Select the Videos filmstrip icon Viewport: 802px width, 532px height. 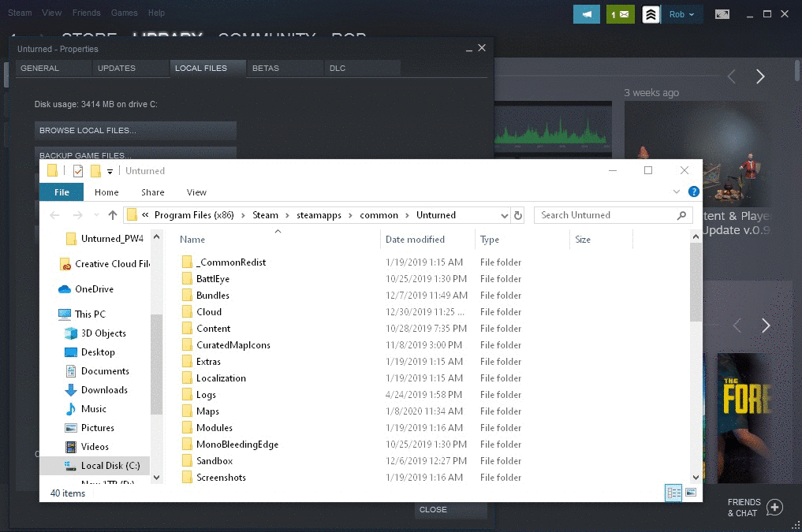(x=71, y=447)
